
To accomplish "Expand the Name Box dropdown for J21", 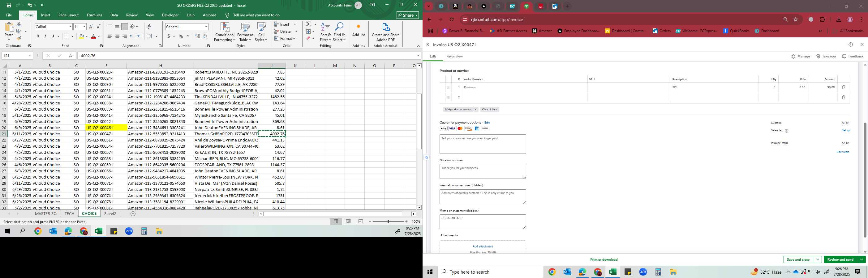I will (30, 56).
